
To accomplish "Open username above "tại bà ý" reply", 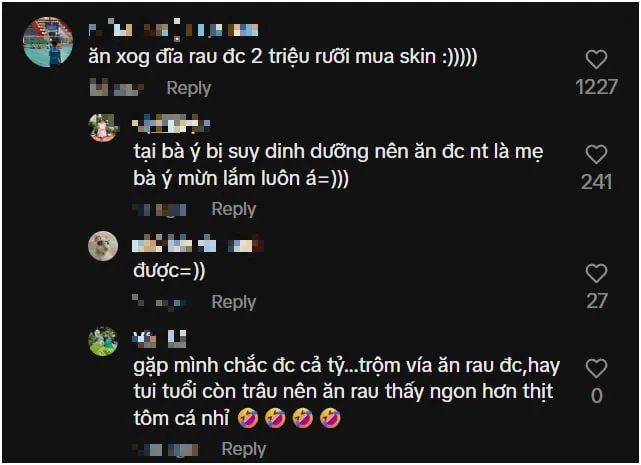I will coord(171,124).
